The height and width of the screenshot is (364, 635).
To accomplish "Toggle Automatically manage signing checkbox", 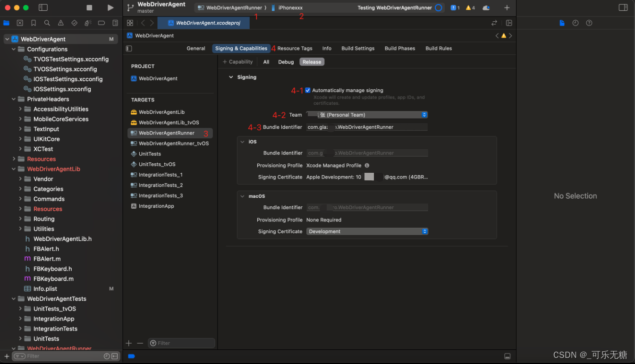I will [308, 90].
